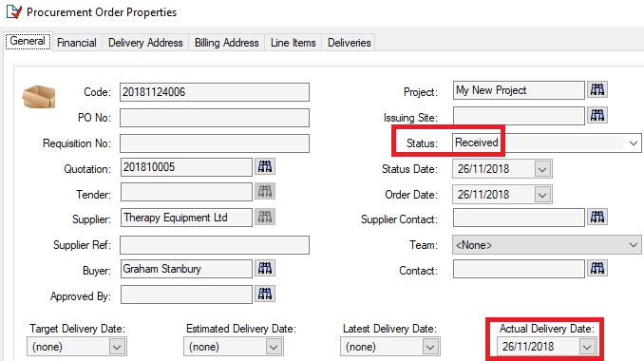Image resolution: width=644 pixels, height=361 pixels.
Task: Click the binoculars lookup icon beside Project
Action: pyautogui.click(x=597, y=89)
